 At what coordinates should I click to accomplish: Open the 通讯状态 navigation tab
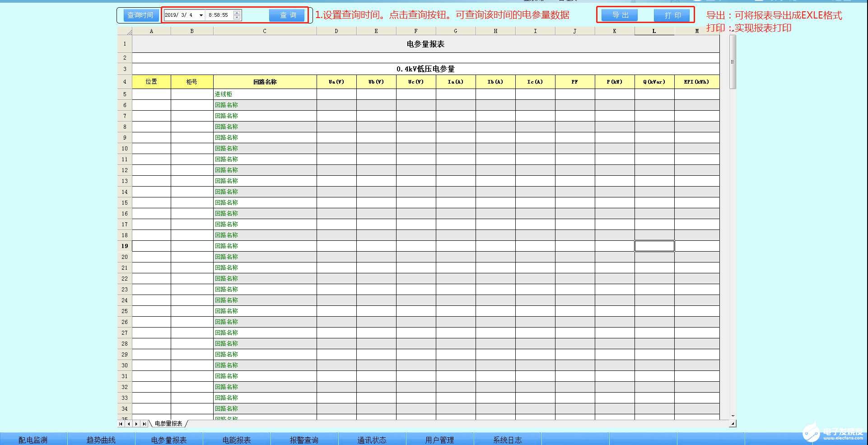(372, 440)
